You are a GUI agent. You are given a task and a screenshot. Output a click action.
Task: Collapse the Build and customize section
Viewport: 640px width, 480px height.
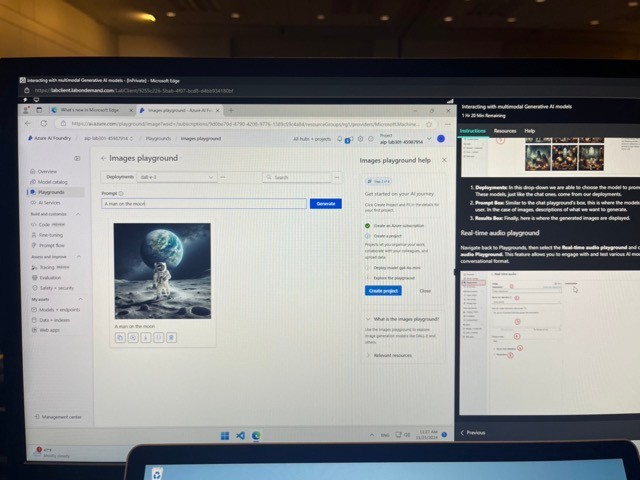78,214
